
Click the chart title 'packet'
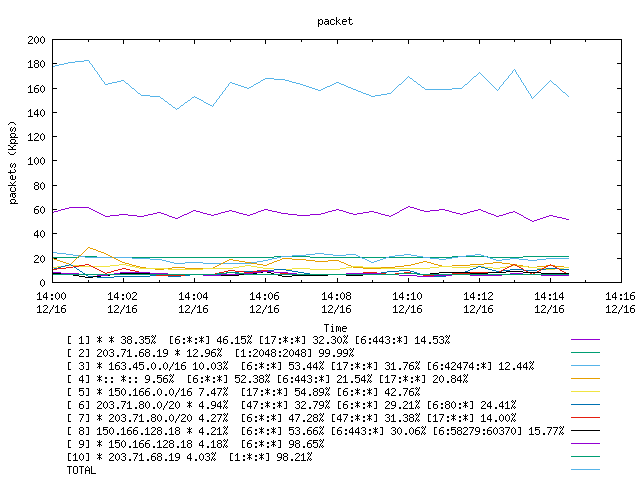[x=335, y=21]
